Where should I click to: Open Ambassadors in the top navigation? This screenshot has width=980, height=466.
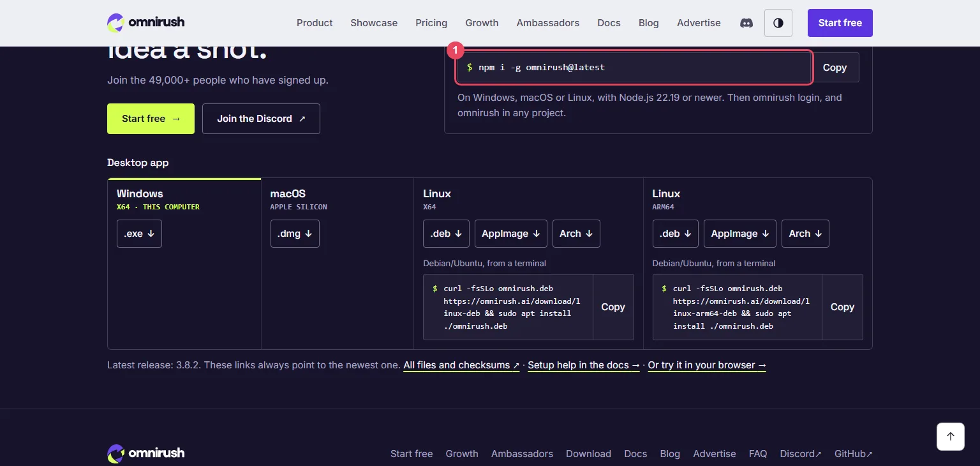coord(548,23)
